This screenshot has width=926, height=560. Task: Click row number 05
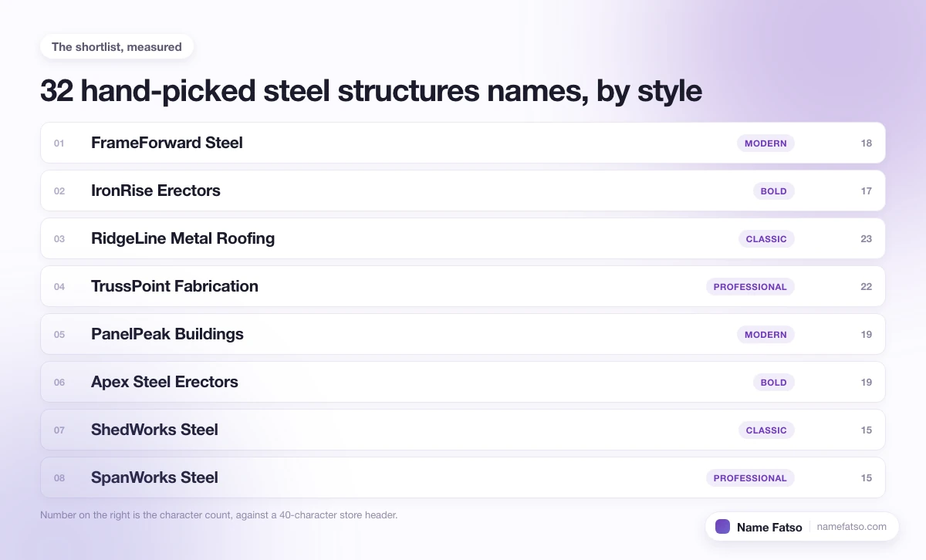click(59, 335)
